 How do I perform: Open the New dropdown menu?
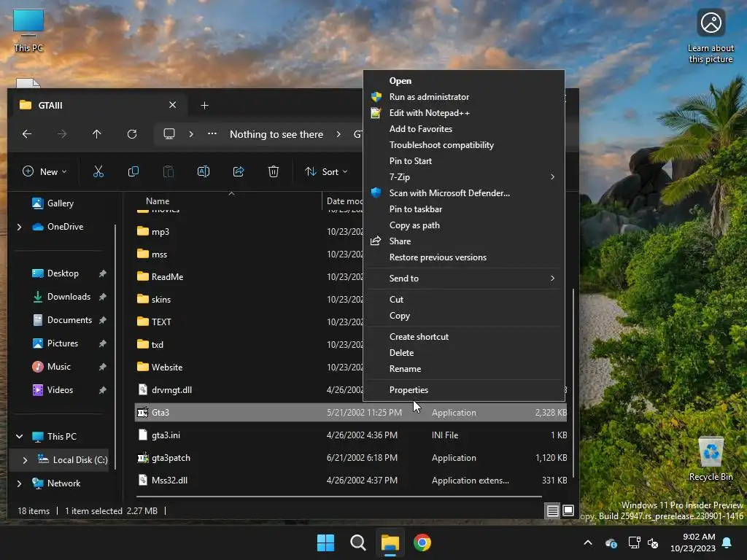[44, 171]
